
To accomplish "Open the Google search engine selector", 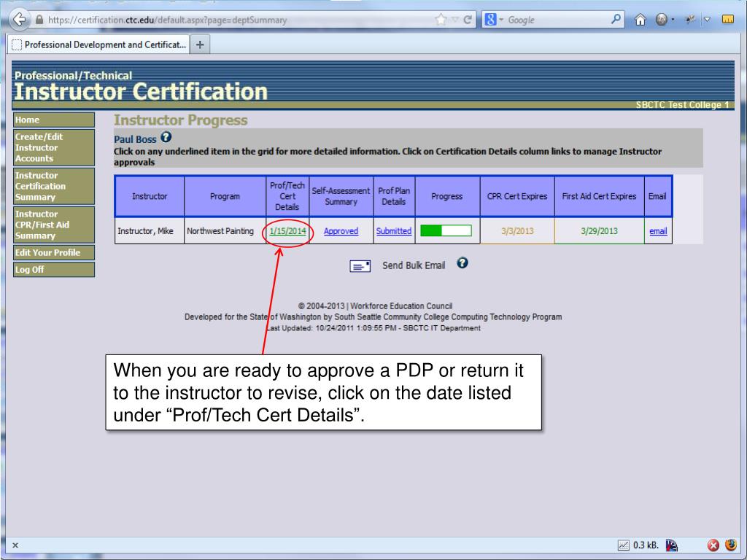I will tap(494, 20).
